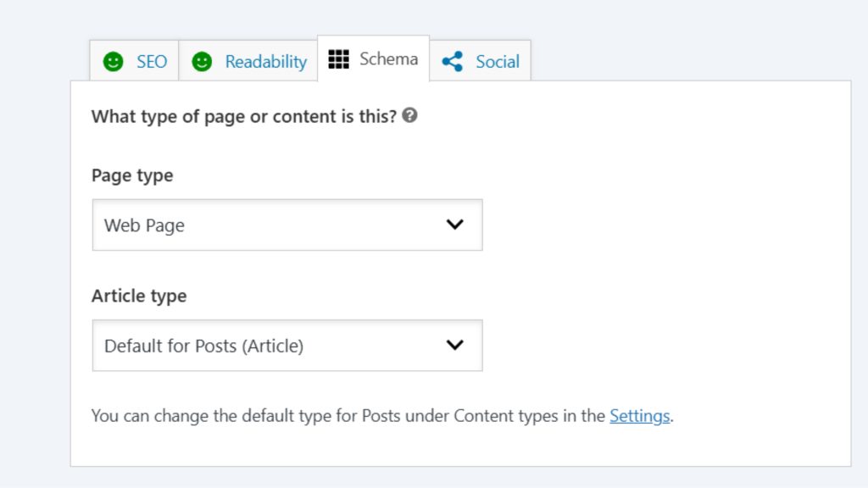
Task: Open the Article type dropdown
Action: point(287,346)
